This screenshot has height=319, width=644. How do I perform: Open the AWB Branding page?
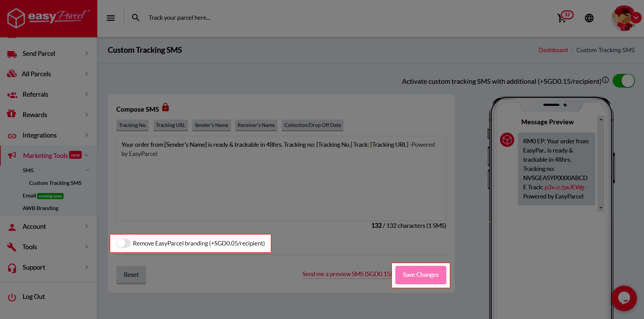click(40, 208)
